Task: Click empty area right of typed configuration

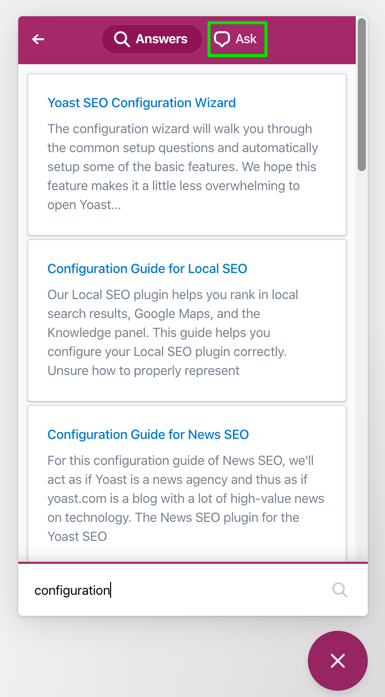Action: pyautogui.click(x=218, y=590)
